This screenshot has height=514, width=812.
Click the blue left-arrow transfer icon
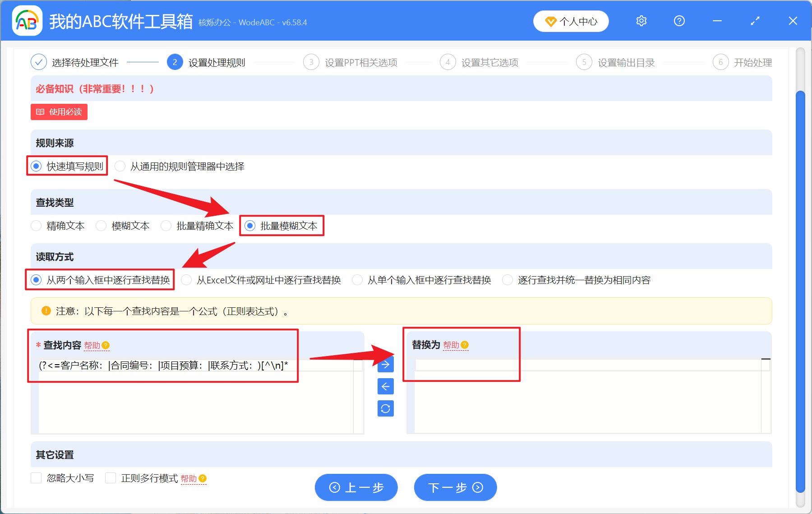click(x=385, y=386)
